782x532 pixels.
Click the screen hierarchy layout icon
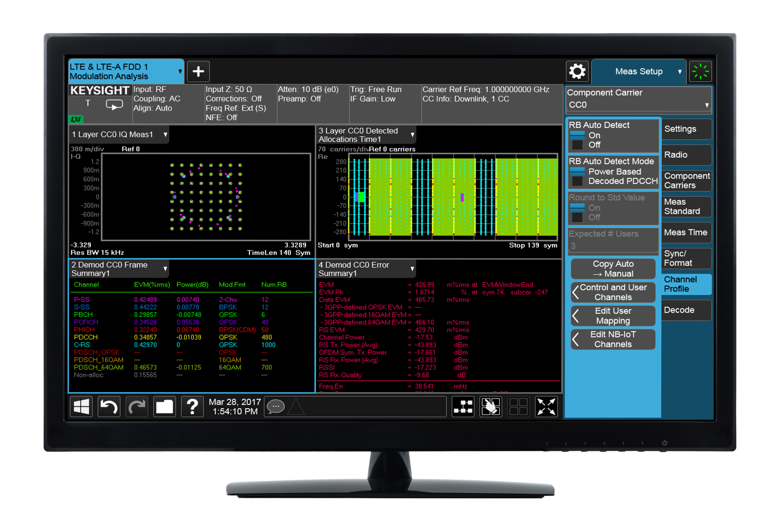[x=463, y=407]
